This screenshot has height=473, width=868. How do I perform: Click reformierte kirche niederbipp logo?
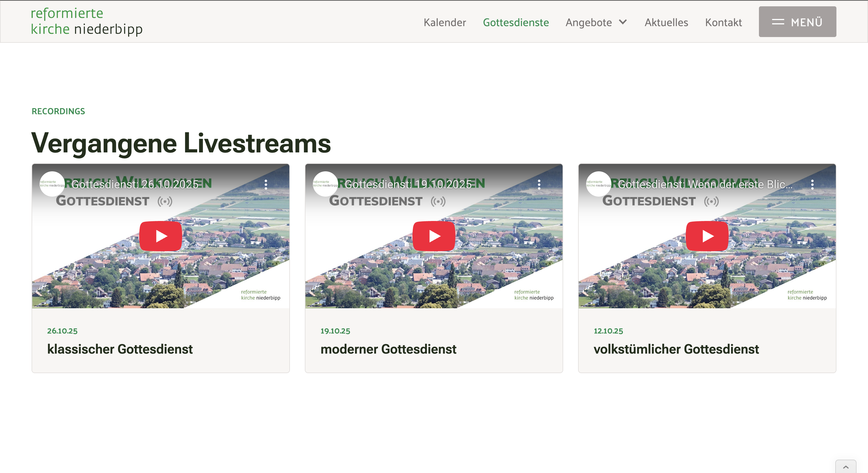(87, 21)
